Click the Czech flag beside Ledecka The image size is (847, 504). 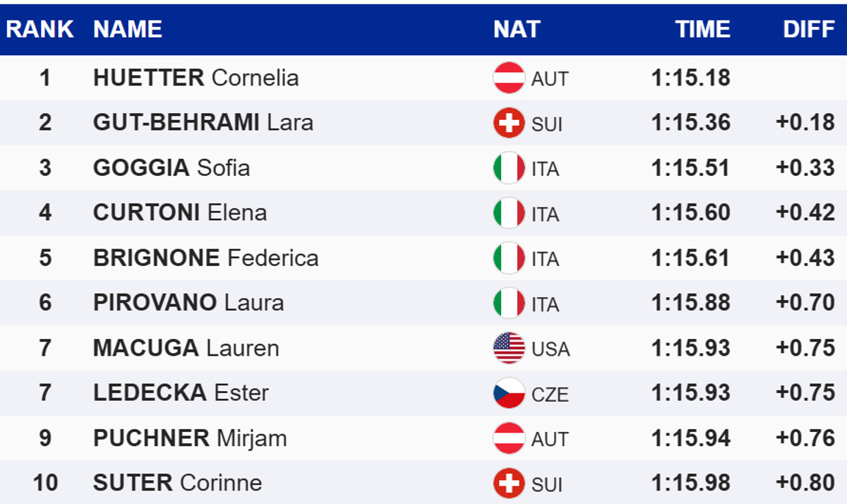click(x=508, y=393)
